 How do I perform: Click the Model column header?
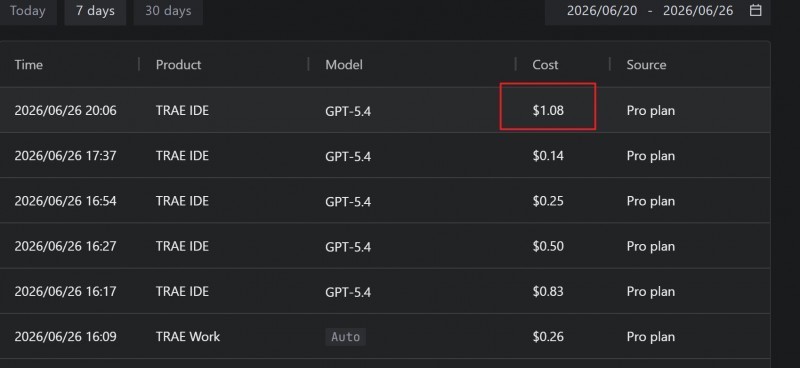click(x=344, y=65)
